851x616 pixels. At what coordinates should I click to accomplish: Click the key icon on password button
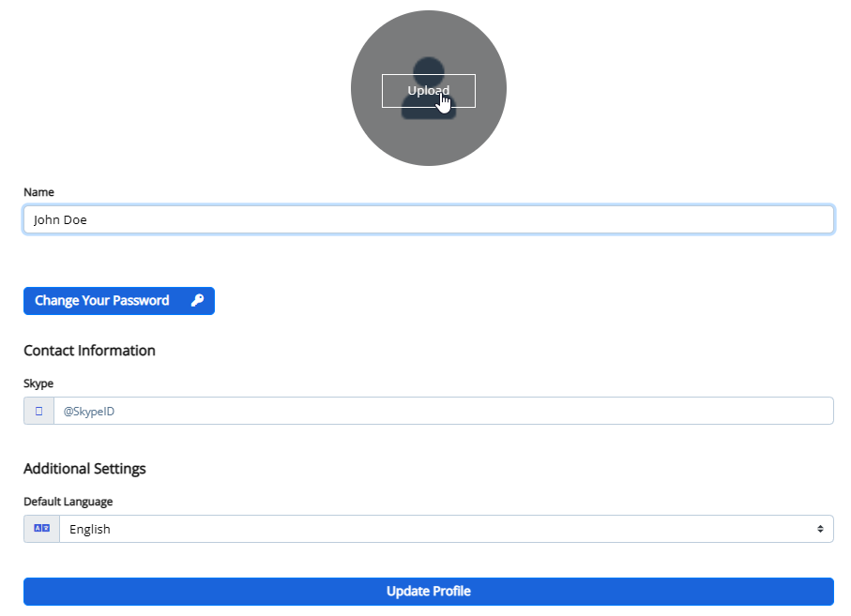(197, 300)
